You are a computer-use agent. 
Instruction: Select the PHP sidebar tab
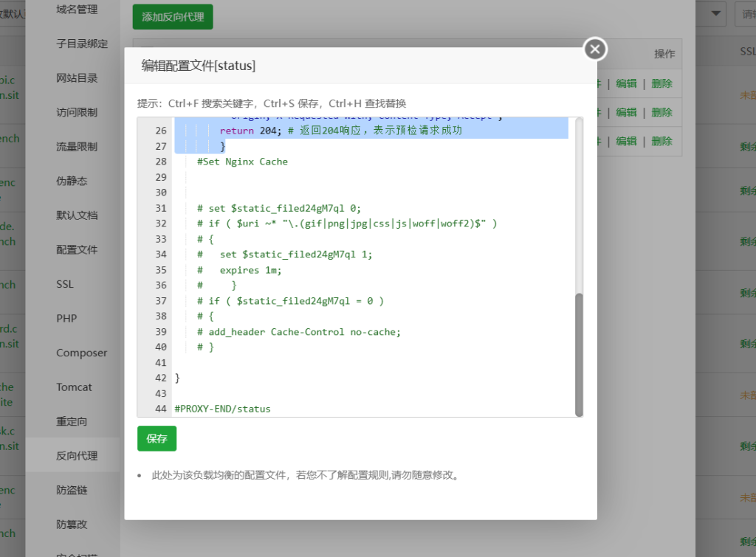(x=66, y=319)
